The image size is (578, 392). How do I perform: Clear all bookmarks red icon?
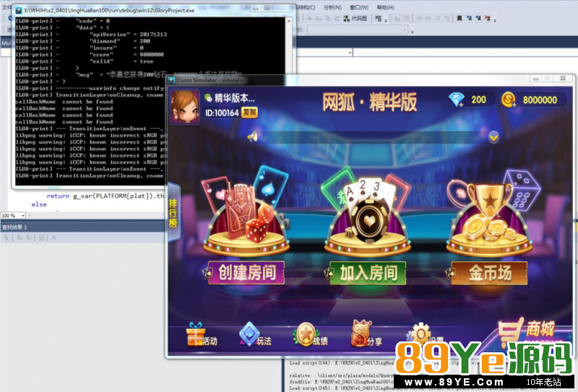tap(487, 18)
